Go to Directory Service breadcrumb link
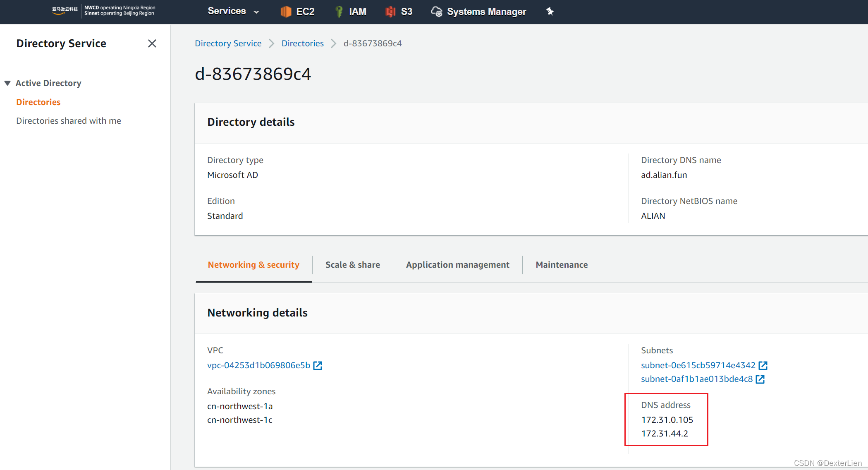Image resolution: width=868 pixels, height=470 pixels. 228,43
